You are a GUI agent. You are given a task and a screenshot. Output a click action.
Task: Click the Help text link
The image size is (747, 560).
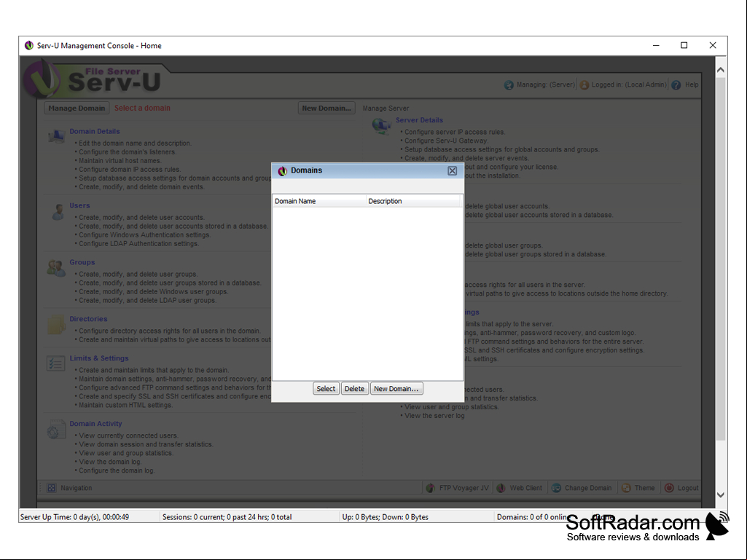(x=692, y=84)
